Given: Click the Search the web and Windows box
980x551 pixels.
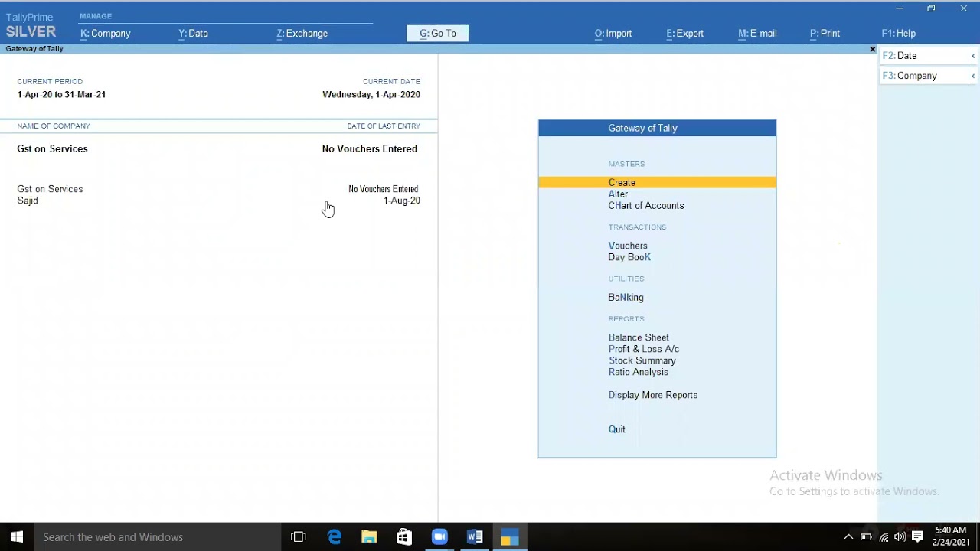Looking at the screenshot, I should point(158,537).
